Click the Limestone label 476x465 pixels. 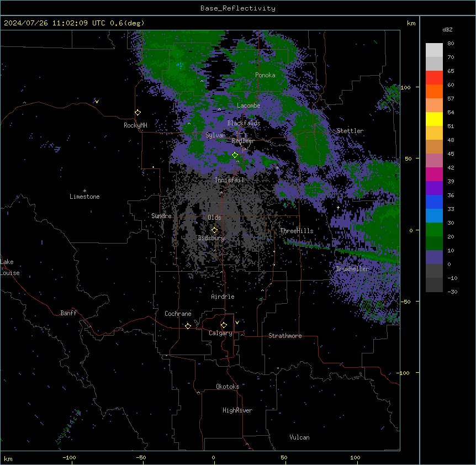[x=84, y=197]
